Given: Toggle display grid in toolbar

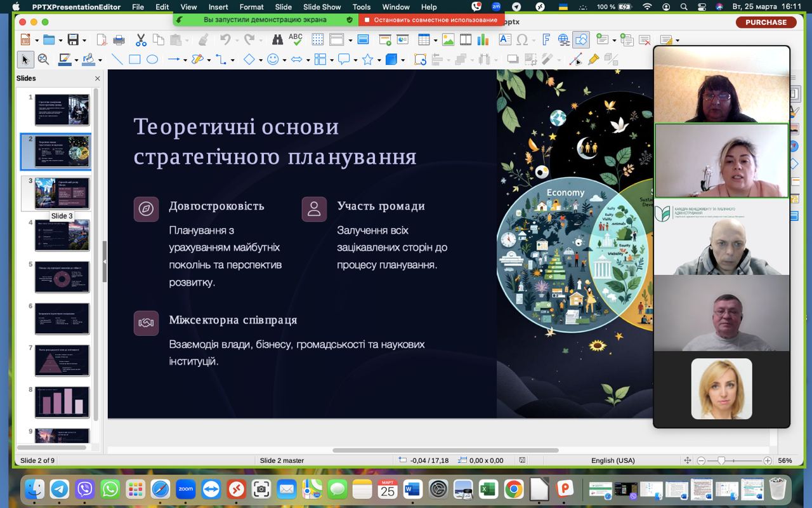Looking at the screenshot, I should pyautogui.click(x=317, y=40).
